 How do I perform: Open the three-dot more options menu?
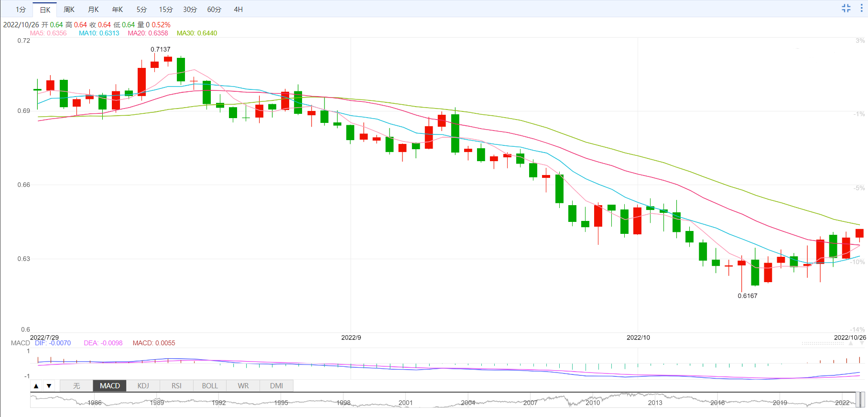(x=861, y=8)
